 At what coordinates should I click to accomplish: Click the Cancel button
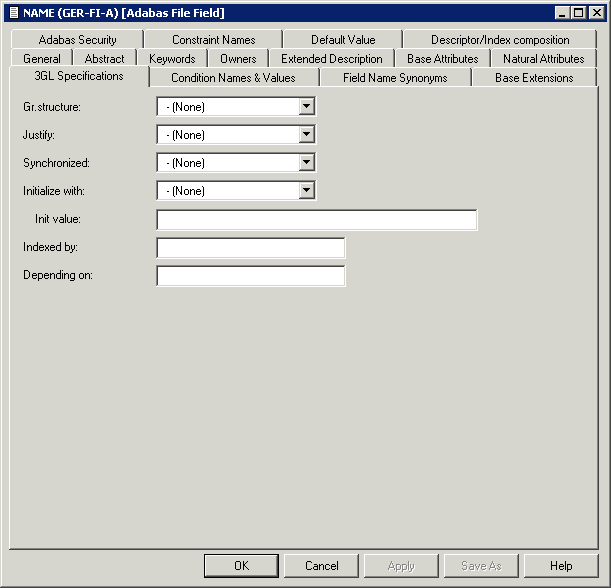[x=321, y=566]
